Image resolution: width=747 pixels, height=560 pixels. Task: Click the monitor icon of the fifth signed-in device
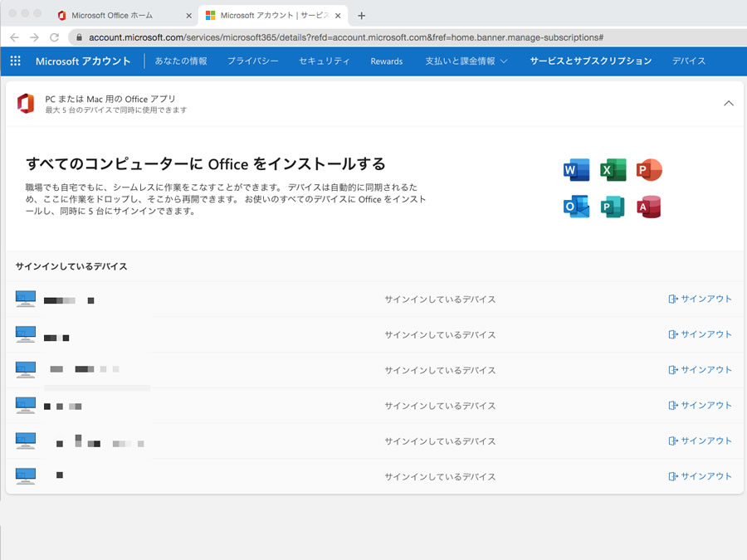26,441
